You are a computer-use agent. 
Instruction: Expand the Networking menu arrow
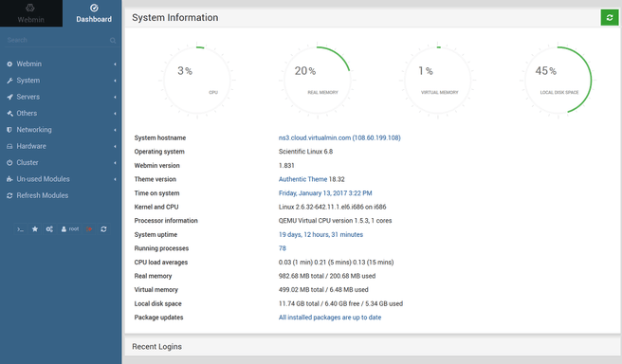click(115, 130)
